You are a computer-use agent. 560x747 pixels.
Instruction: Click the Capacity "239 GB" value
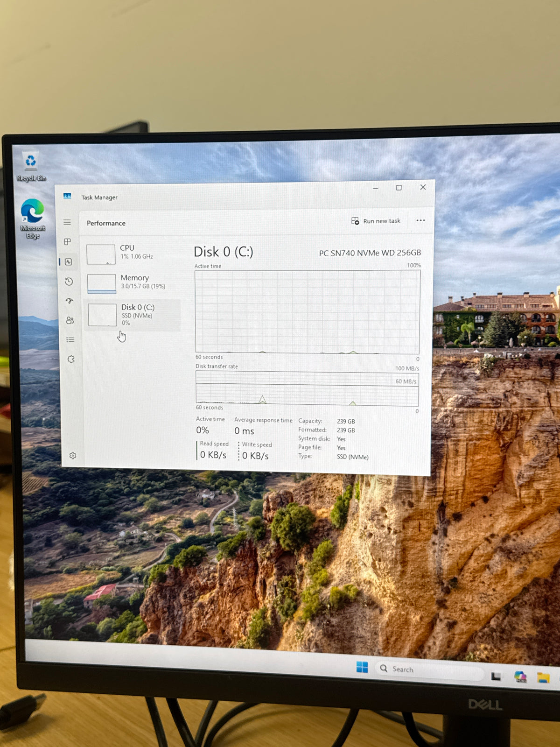click(x=346, y=421)
